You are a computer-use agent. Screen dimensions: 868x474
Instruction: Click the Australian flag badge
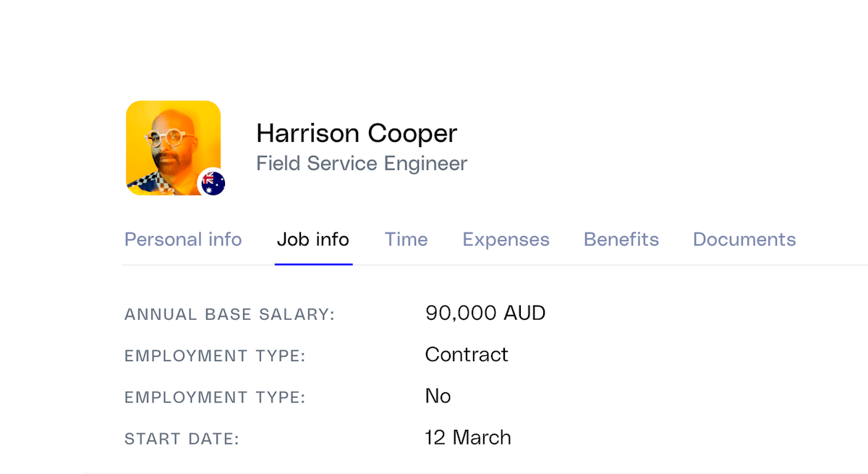213,182
